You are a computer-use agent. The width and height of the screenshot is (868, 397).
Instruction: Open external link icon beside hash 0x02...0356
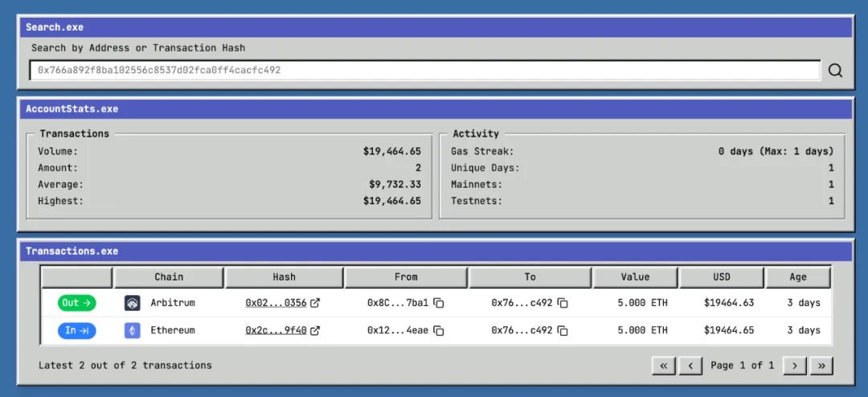pos(315,303)
